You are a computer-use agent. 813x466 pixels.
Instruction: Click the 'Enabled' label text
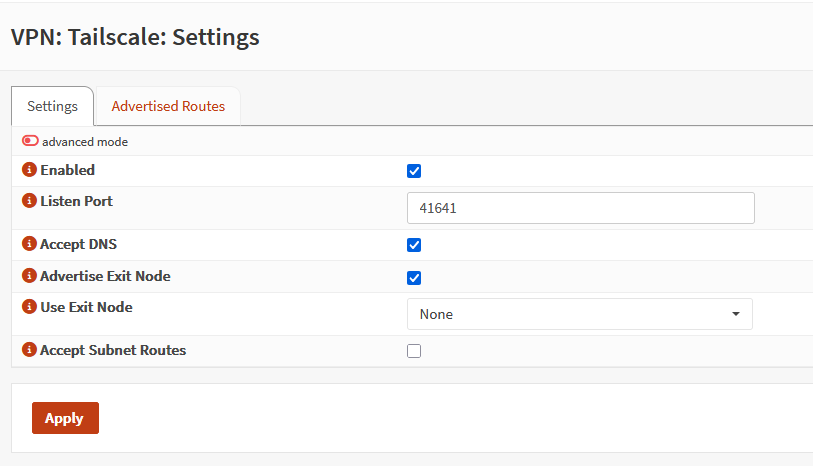(68, 170)
